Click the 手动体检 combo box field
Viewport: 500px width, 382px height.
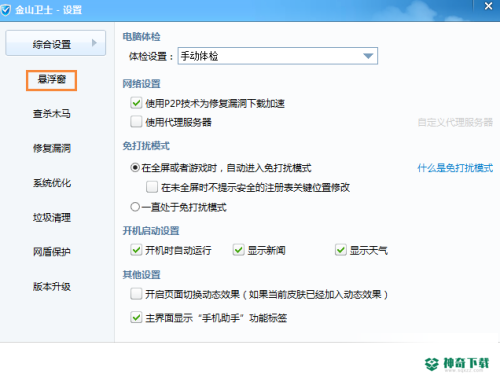277,56
